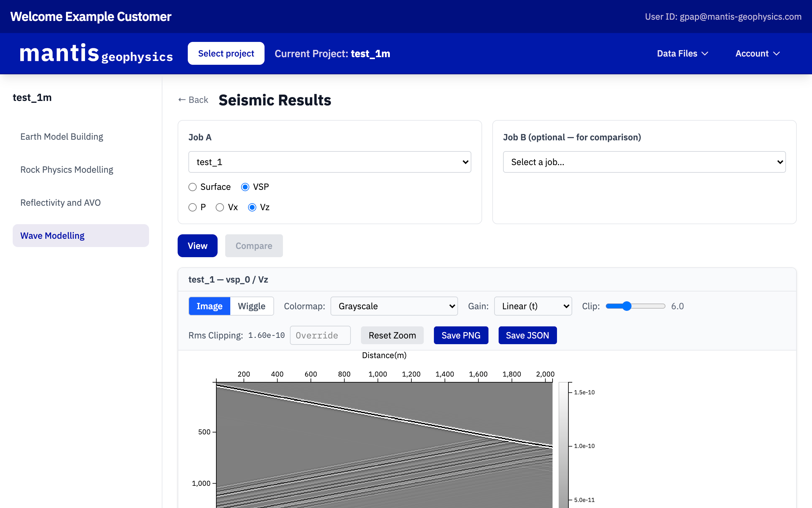Screen dimensions: 812x508
Task: Click the Clip slider handle
Action: point(626,306)
